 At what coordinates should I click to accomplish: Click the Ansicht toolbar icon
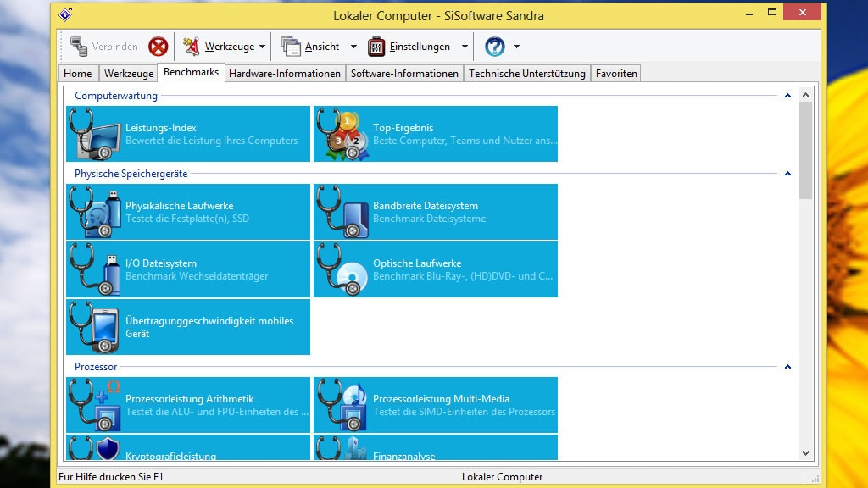point(291,47)
